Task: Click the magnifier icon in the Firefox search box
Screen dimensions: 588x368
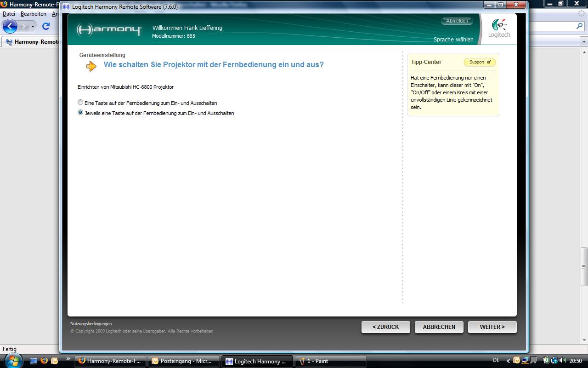Action: (580, 26)
